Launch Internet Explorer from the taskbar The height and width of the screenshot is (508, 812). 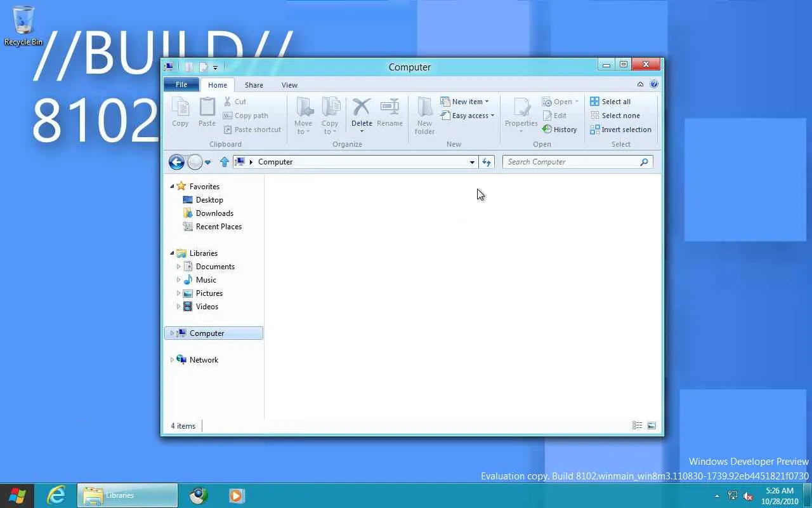[x=56, y=495]
